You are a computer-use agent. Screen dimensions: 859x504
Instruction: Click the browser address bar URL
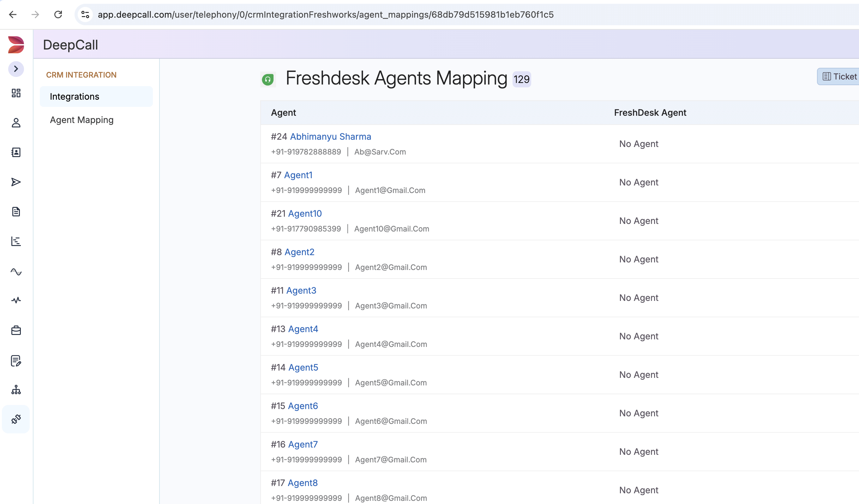325,15
